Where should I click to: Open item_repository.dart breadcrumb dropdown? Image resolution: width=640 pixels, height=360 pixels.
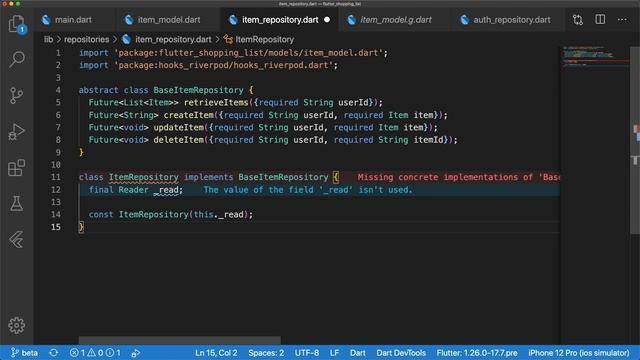tap(173, 40)
